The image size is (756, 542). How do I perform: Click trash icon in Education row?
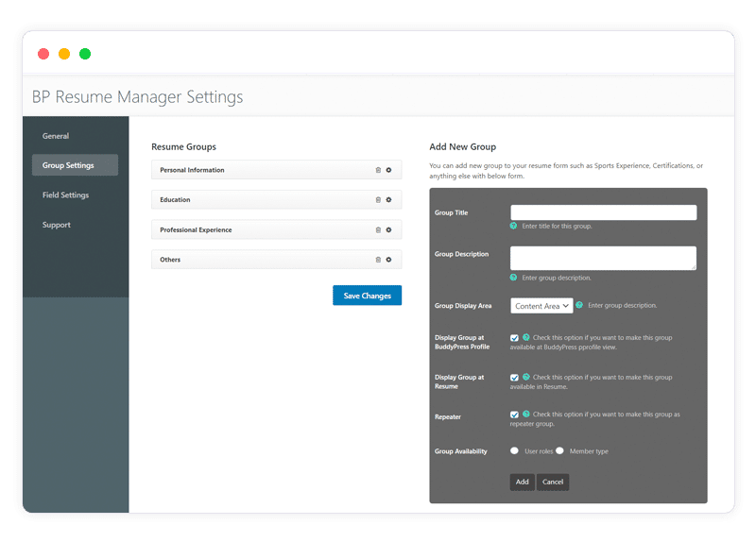coord(378,200)
